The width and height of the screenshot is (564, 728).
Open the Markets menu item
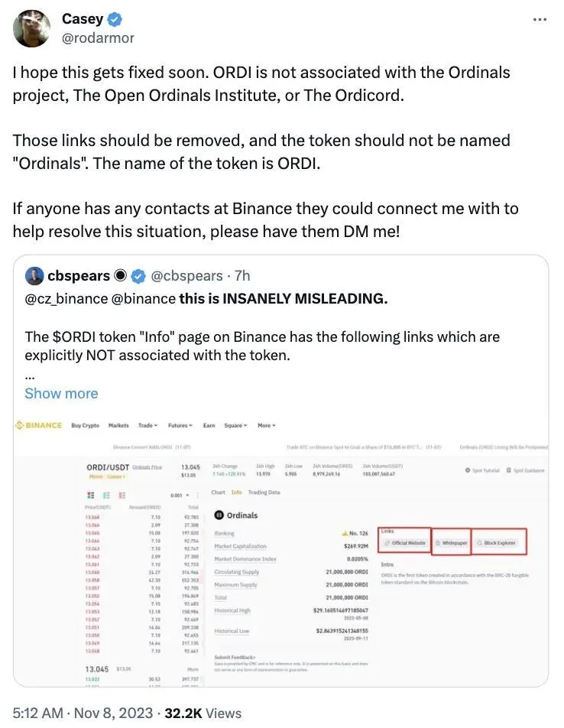point(118,425)
